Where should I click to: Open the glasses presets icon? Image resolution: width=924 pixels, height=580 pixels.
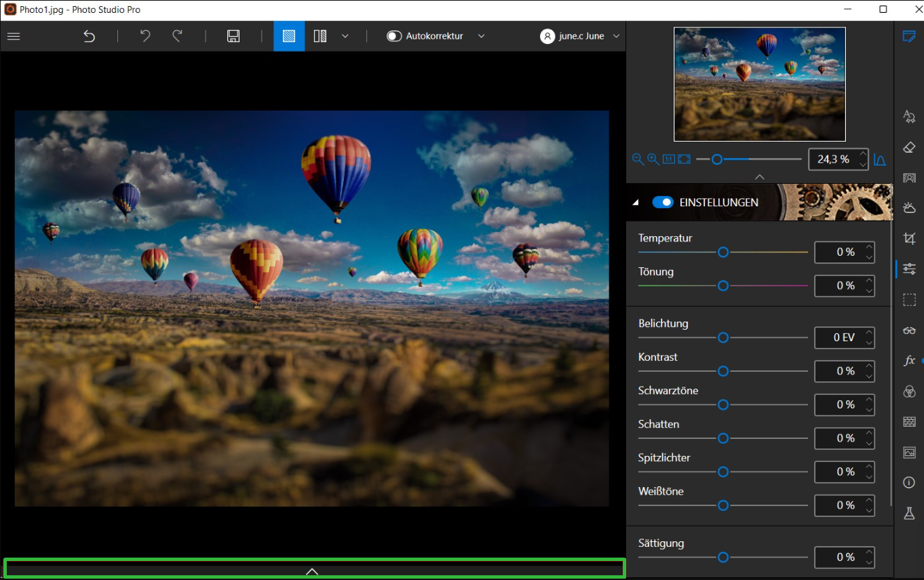(909, 330)
